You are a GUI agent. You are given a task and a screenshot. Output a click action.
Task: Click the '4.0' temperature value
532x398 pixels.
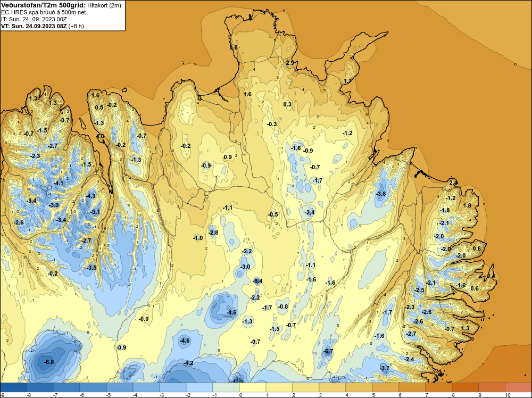[100, 136]
